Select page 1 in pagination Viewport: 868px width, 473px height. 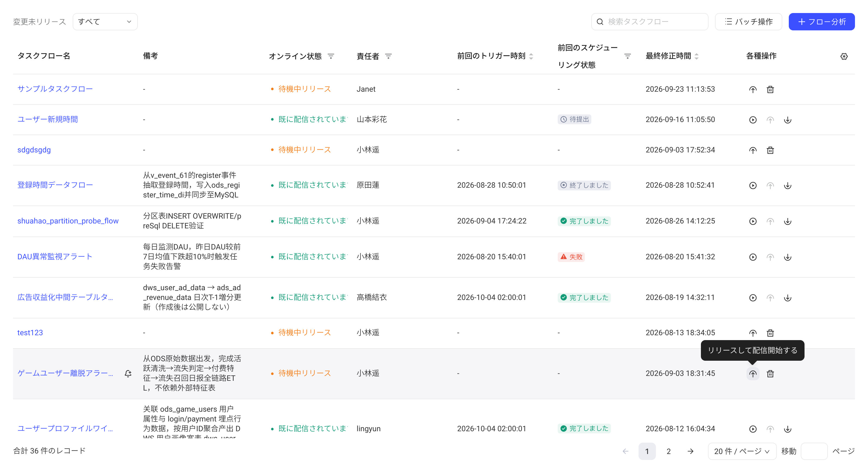(647, 451)
